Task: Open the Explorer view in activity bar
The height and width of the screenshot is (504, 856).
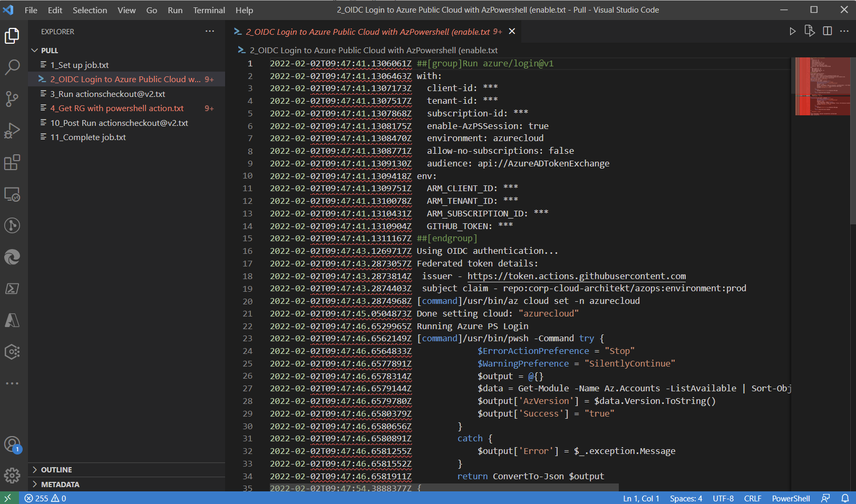Action: (x=12, y=36)
